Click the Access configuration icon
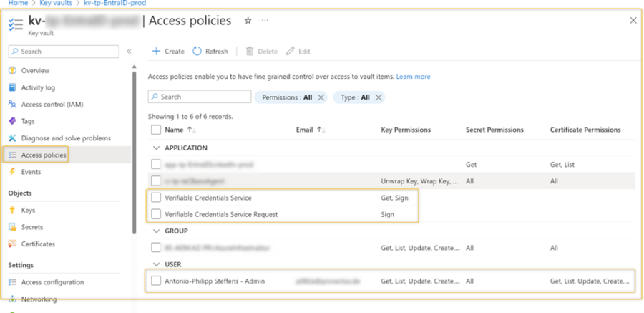Screen dimensions: 644x313 [x=12, y=282]
